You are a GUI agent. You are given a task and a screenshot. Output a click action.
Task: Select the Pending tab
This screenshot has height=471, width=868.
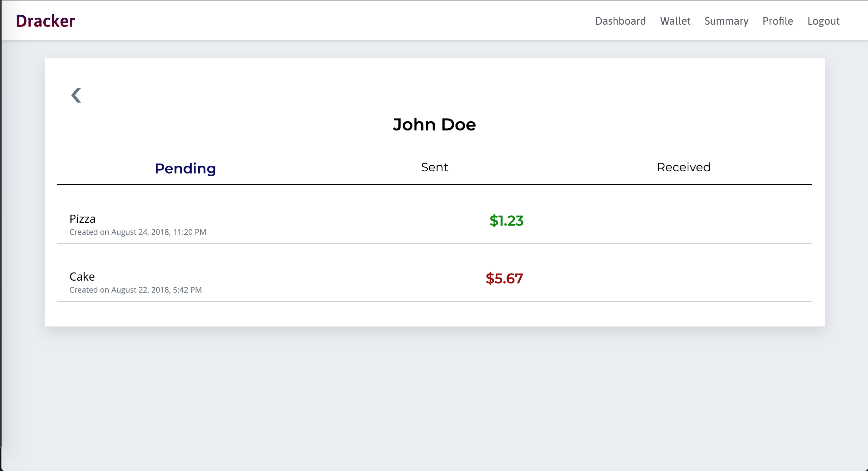click(185, 168)
